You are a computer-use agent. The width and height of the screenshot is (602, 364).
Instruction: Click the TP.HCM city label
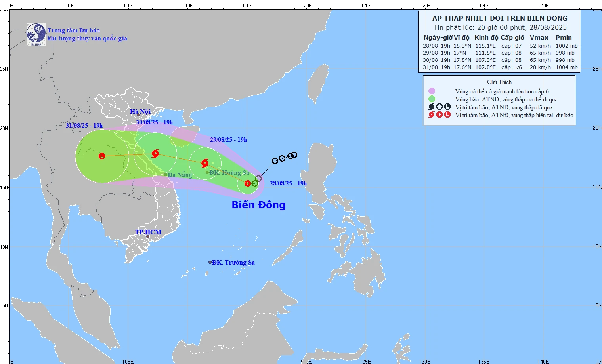pyautogui.click(x=148, y=232)
